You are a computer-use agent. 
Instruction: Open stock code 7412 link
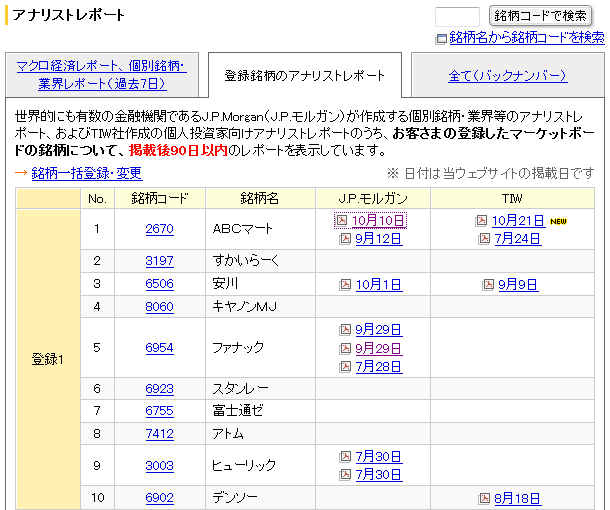click(160, 433)
